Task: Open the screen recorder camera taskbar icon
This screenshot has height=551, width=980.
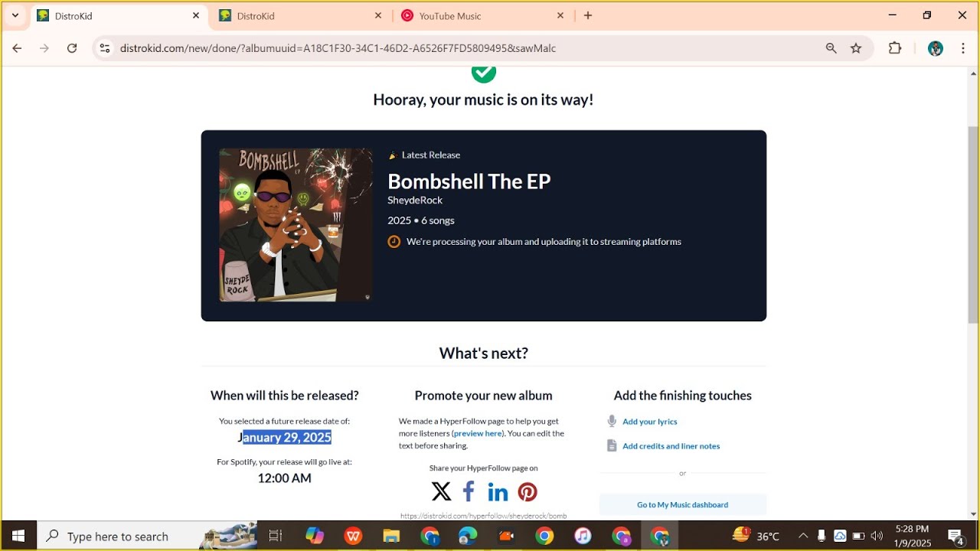Action: pyautogui.click(x=506, y=536)
